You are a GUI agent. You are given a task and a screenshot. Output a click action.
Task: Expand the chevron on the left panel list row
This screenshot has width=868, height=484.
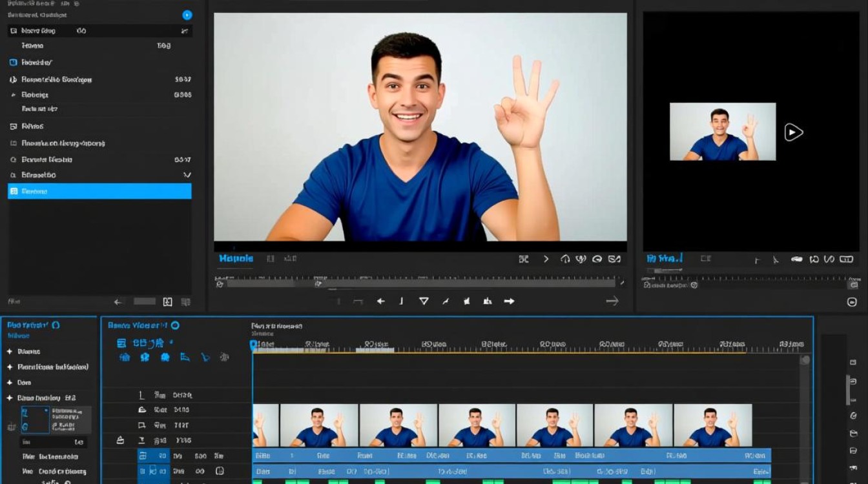(187, 175)
